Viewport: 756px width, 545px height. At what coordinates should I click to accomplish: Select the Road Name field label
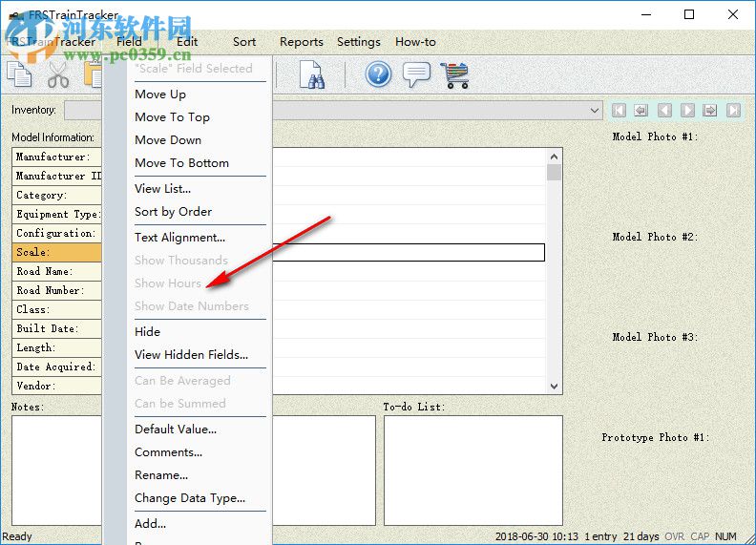(x=56, y=271)
